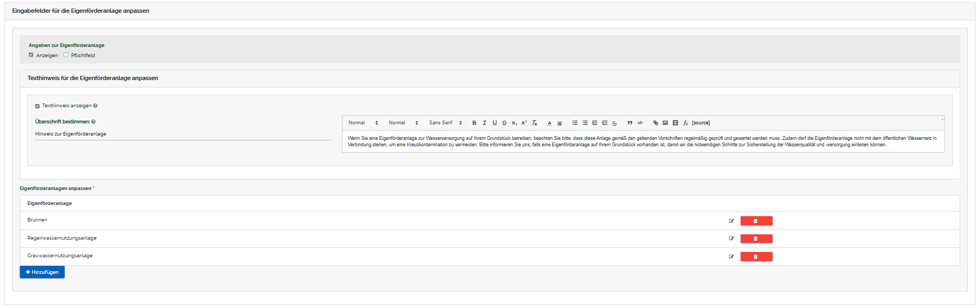This screenshot has height=308, width=980.
Task: Click the Hinzufügen button
Action: (x=42, y=272)
